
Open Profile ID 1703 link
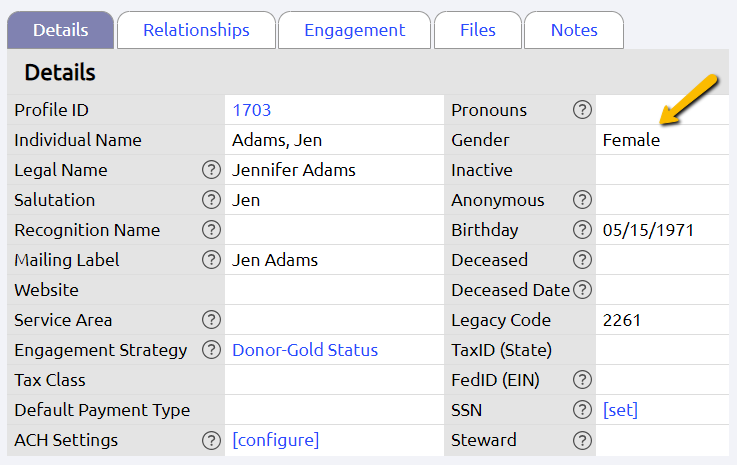(252, 110)
